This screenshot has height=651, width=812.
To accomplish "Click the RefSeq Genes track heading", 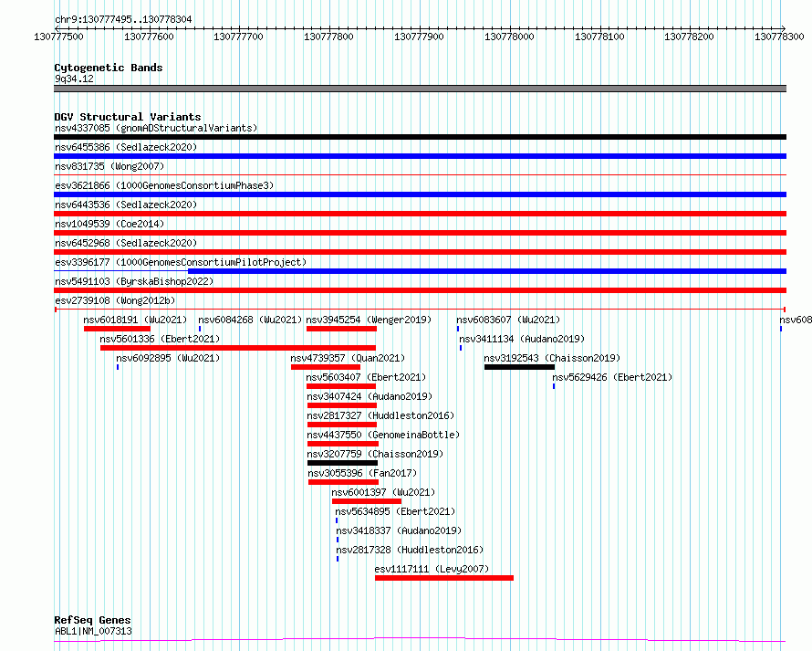I will (x=92, y=620).
